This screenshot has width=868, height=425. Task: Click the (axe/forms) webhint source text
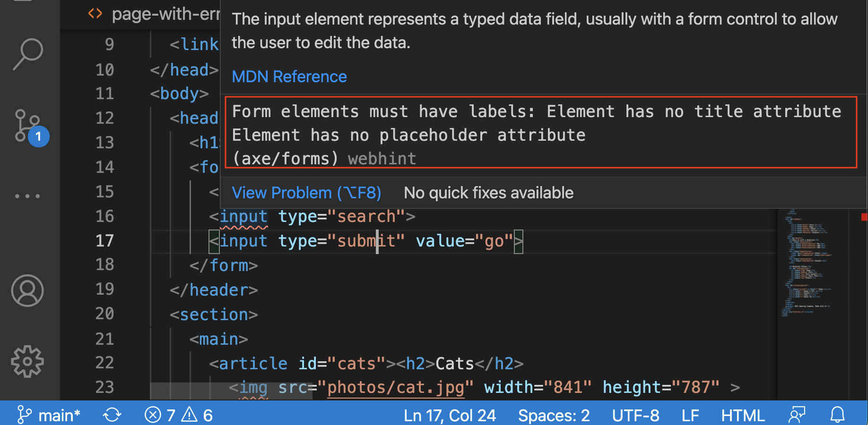click(324, 159)
